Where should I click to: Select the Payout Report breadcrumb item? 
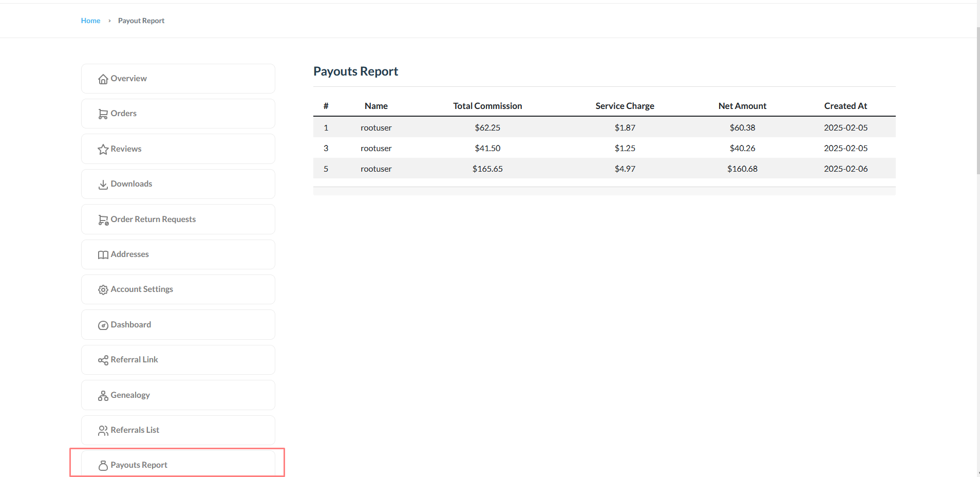coord(141,21)
